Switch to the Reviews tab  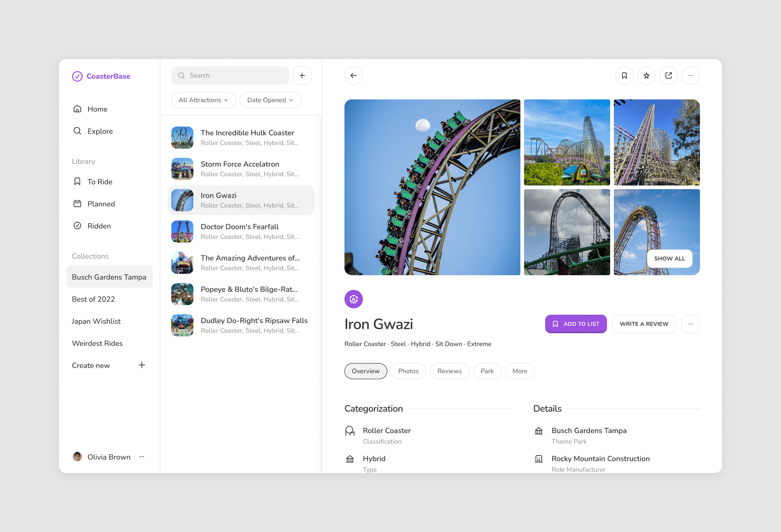pos(449,371)
